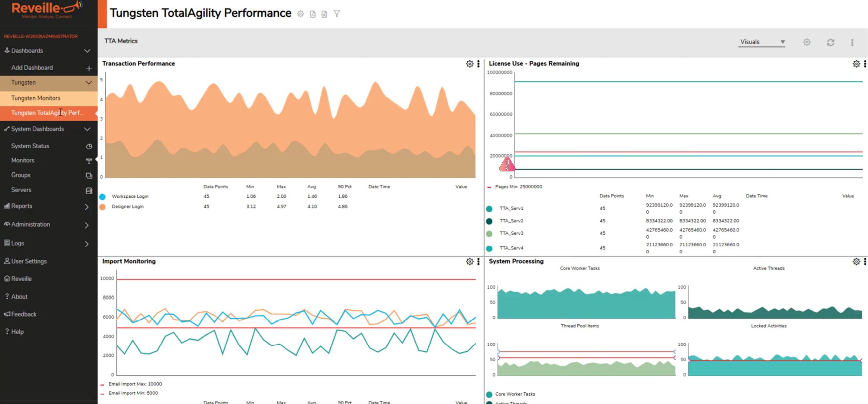Refresh TTA Metrics data
The height and width of the screenshot is (404, 868).
click(830, 42)
